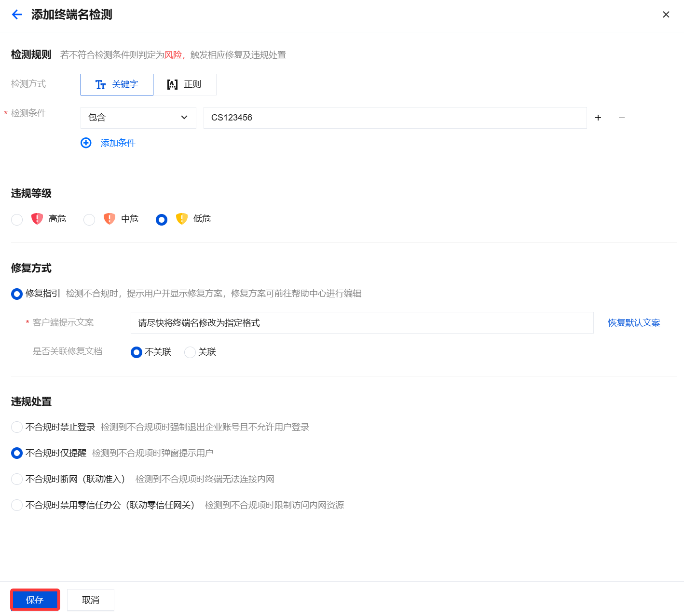Image resolution: width=684 pixels, height=616 pixels.
Task: Open the 包含 condition dropdown
Action: click(x=138, y=118)
